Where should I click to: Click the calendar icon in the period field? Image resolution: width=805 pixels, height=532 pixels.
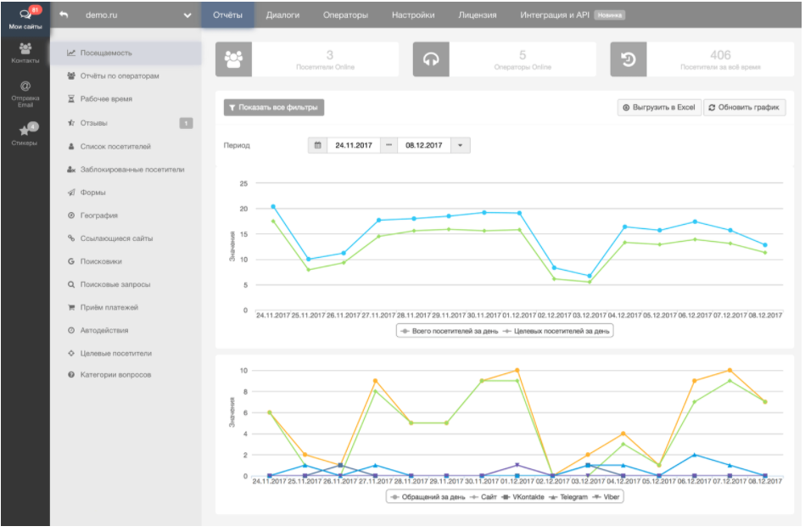pyautogui.click(x=317, y=145)
